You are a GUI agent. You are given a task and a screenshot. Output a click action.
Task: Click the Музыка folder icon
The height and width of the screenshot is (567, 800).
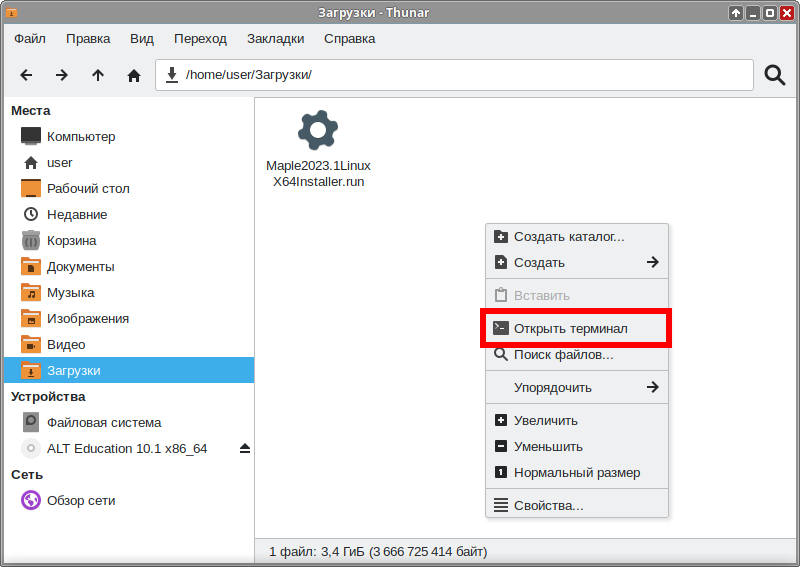(31, 292)
